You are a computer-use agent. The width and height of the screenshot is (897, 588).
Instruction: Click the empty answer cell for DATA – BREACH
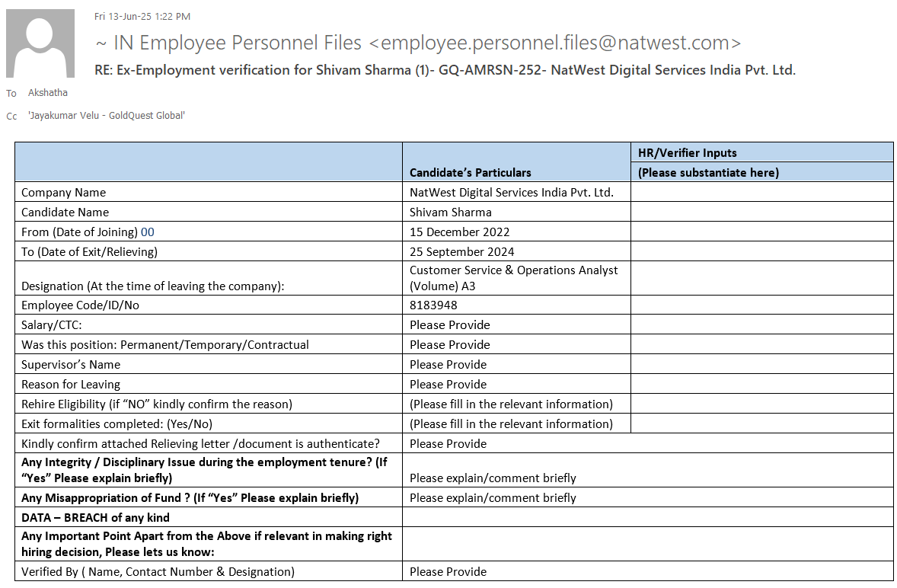647,517
